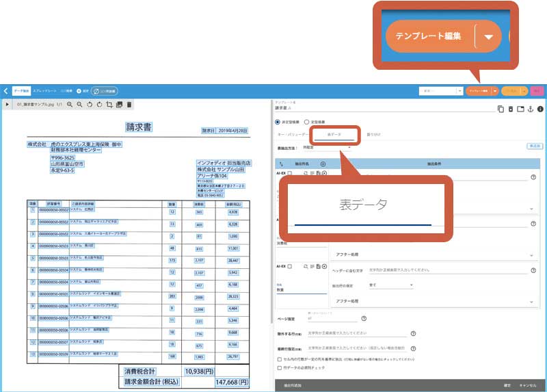Open the キー・バリューデータ tab
Image resolution: width=547 pixels, height=392 pixels.
click(293, 134)
